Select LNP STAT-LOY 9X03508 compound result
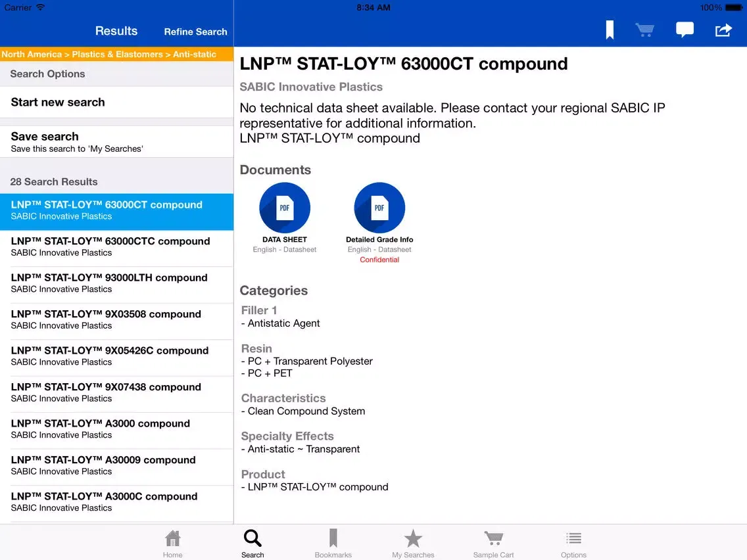This screenshot has height=560, width=747. [117, 321]
